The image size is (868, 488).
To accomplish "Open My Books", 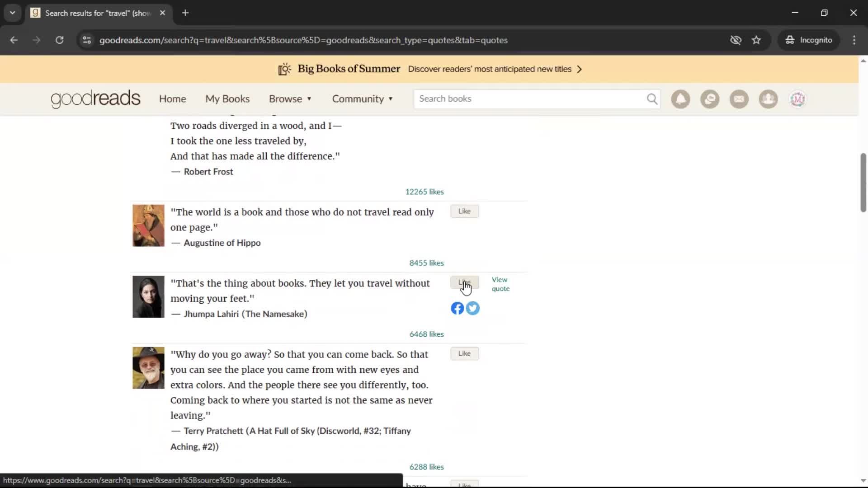I will (x=227, y=99).
